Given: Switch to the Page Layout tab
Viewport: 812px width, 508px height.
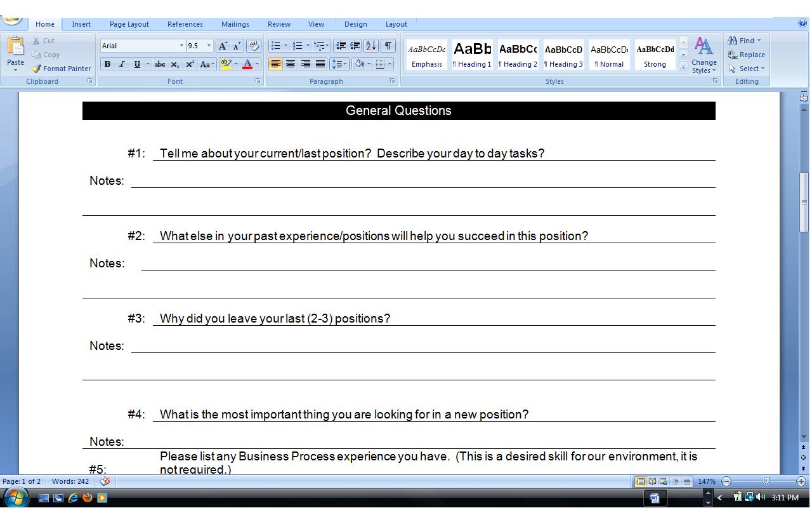Looking at the screenshot, I should tap(129, 24).
